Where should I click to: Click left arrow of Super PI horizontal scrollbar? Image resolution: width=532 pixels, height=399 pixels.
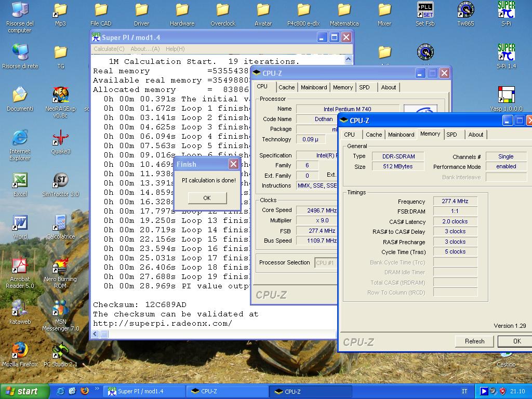point(96,334)
